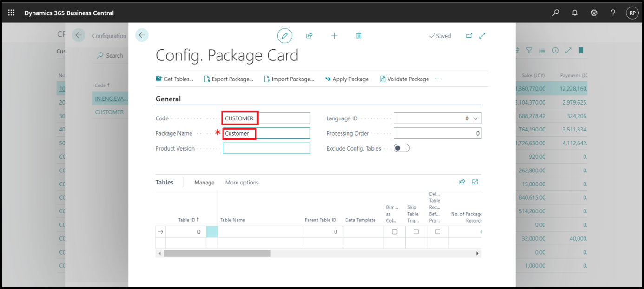
Task: Select the CUSTOMER row in Configuration Packages
Action: 109,112
